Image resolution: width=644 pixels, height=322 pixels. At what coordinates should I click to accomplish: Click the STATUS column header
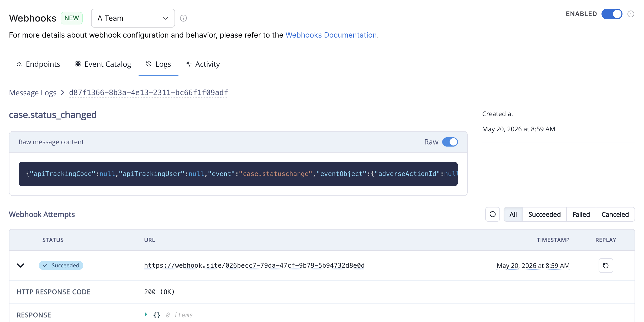pyautogui.click(x=53, y=240)
